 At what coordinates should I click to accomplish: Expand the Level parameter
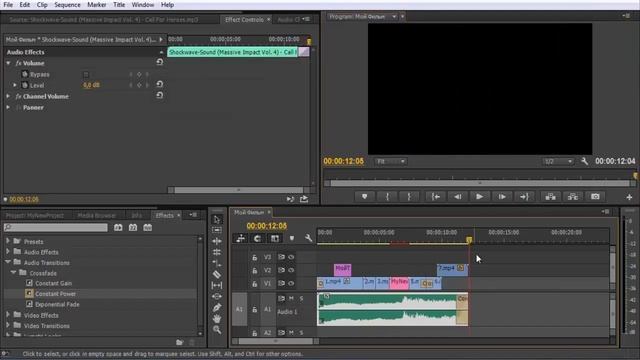pos(15,85)
